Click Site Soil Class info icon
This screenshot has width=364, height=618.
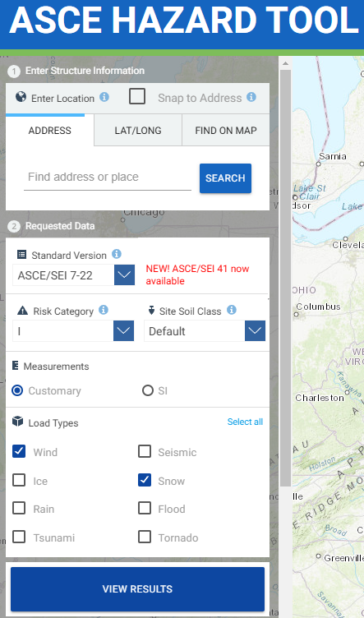[x=232, y=310]
